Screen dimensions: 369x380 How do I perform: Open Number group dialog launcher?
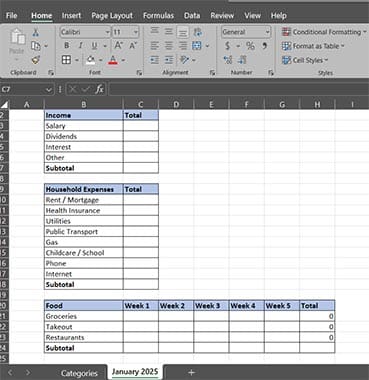pos(271,72)
